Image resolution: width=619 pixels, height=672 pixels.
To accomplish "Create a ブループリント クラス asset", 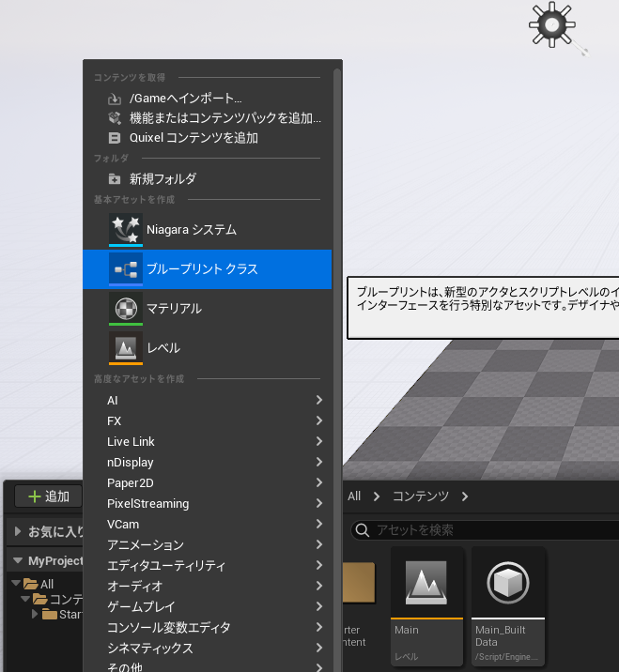I will point(208,269).
